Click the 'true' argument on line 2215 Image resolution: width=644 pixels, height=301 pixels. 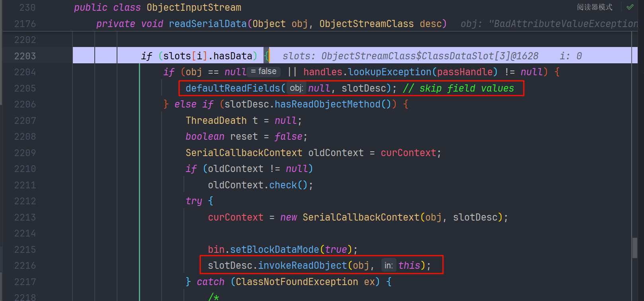pyautogui.click(x=336, y=250)
